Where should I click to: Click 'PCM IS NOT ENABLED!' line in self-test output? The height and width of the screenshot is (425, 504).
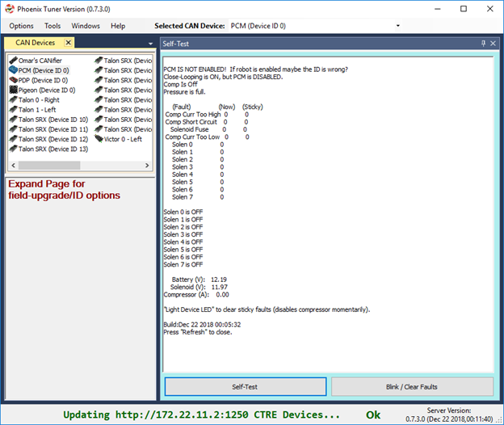tap(255, 69)
